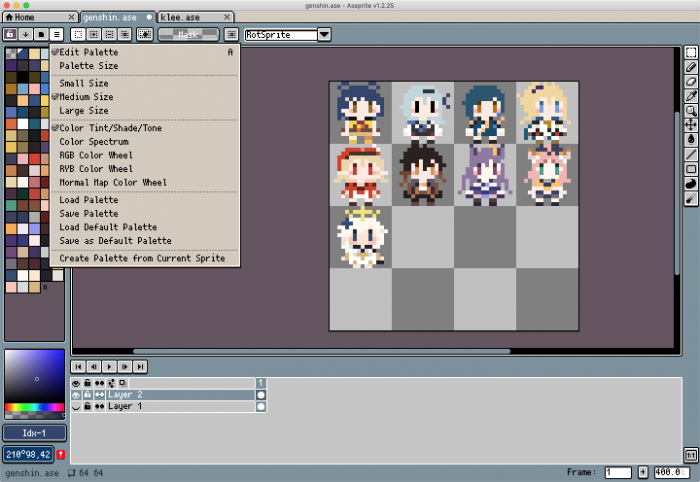Jump to the last frame
700x482 pixels.
click(x=140, y=366)
